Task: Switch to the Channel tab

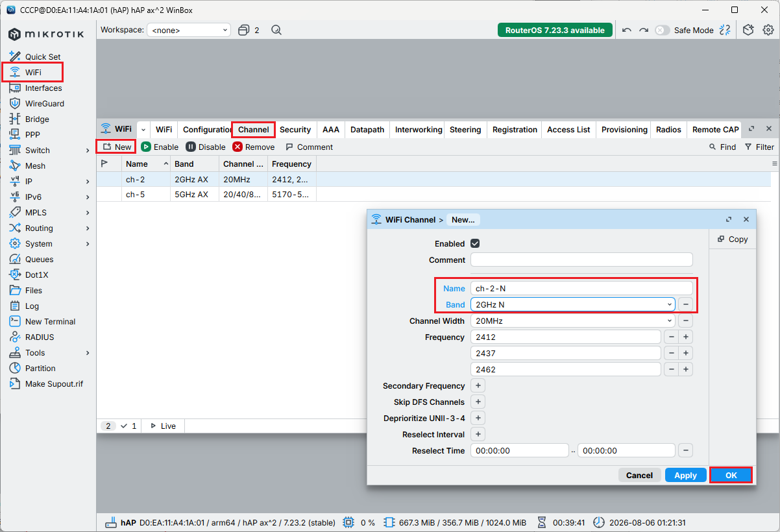Action: point(253,129)
